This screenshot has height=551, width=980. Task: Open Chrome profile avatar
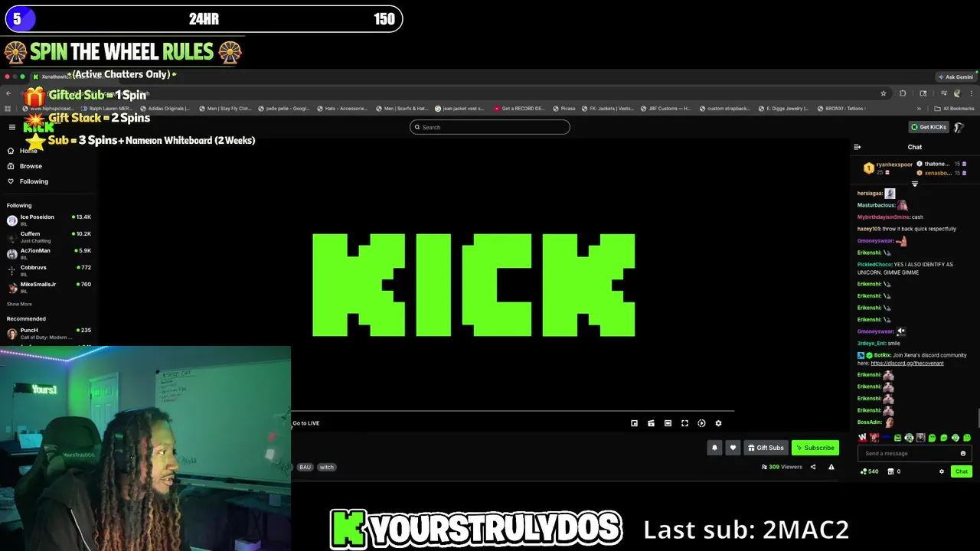(x=956, y=93)
